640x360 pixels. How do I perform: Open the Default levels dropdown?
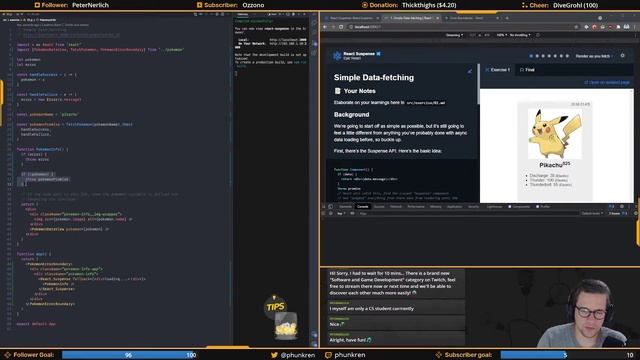point(592,213)
